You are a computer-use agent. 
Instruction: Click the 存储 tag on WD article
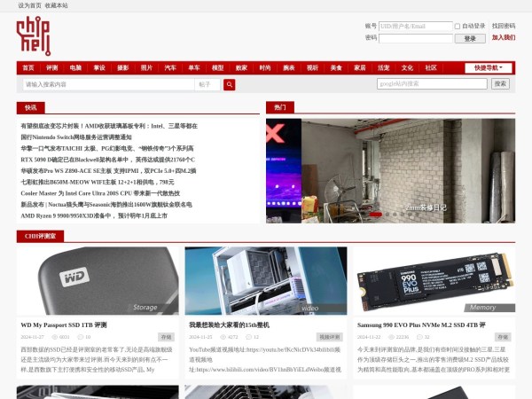tap(166, 337)
